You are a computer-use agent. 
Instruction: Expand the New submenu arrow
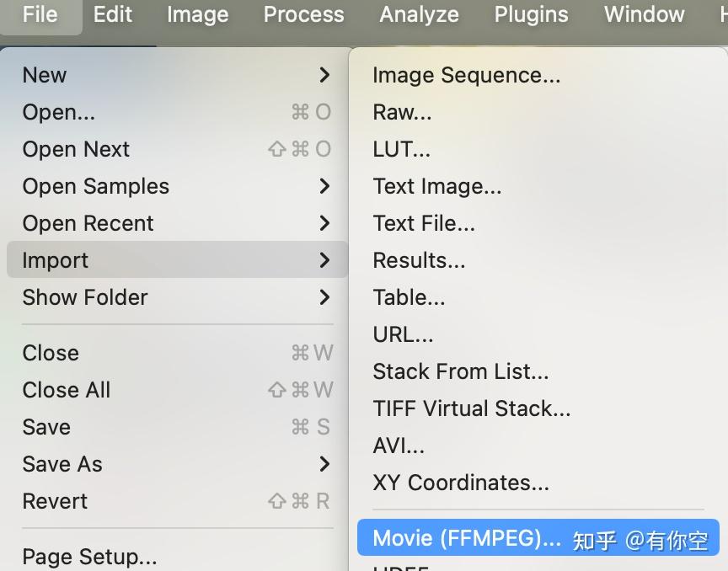324,75
